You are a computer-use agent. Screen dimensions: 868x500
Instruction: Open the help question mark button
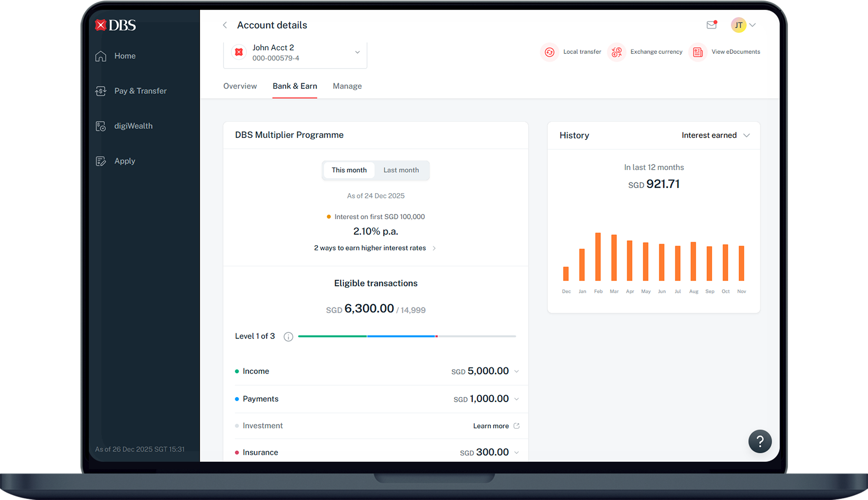pyautogui.click(x=760, y=441)
